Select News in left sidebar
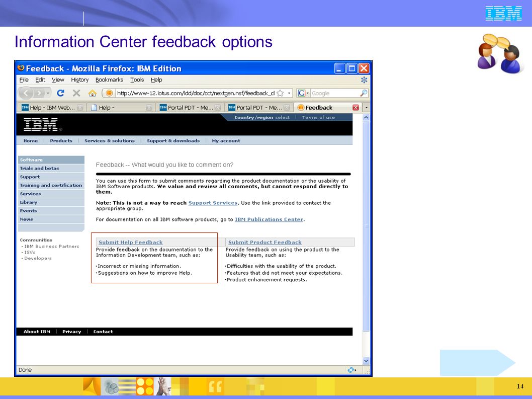Screen dimensions: 532x399 click(51, 219)
